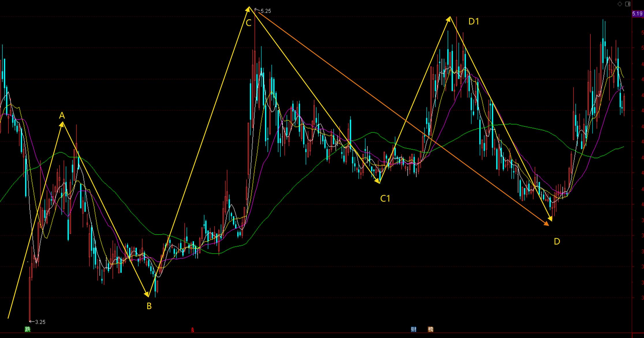The height and width of the screenshot is (338, 644).
Task: Click the green 跌 event marker
Action: 28,329
